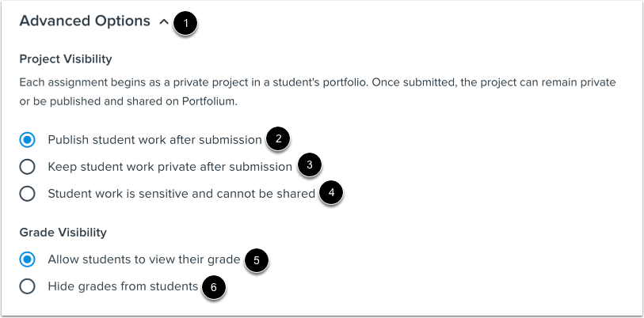Image resolution: width=644 pixels, height=318 pixels.
Task: Enable Allow students to view their grade radio
Action: (x=28, y=259)
